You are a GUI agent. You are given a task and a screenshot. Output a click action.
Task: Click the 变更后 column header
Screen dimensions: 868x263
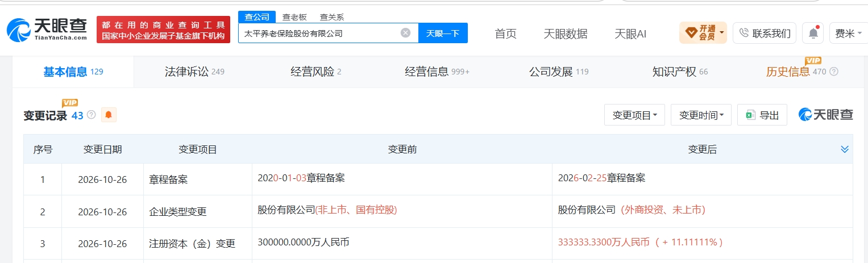pyautogui.click(x=702, y=149)
